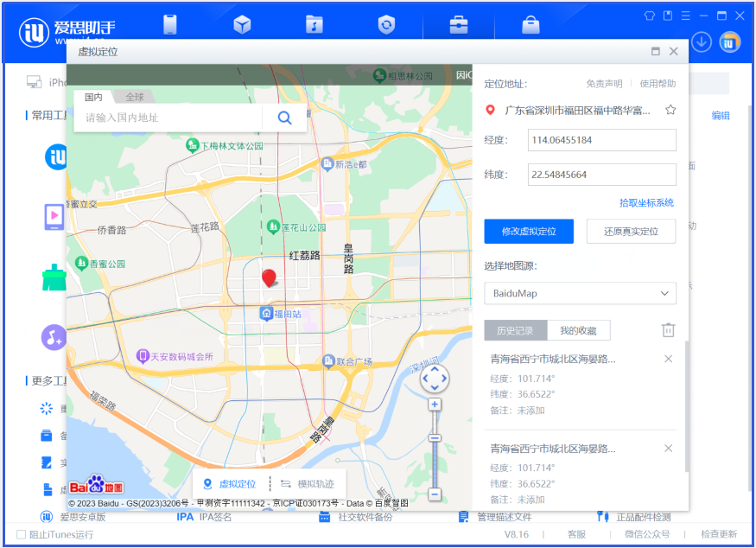Open the 使用帮助 link
Screen dimensions: 756x548
click(x=658, y=84)
